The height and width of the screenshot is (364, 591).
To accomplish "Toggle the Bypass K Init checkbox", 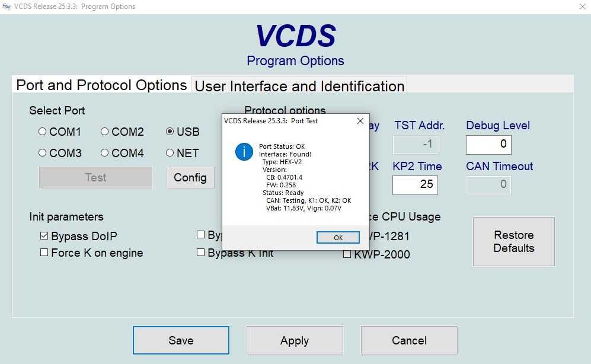I will pyautogui.click(x=200, y=253).
